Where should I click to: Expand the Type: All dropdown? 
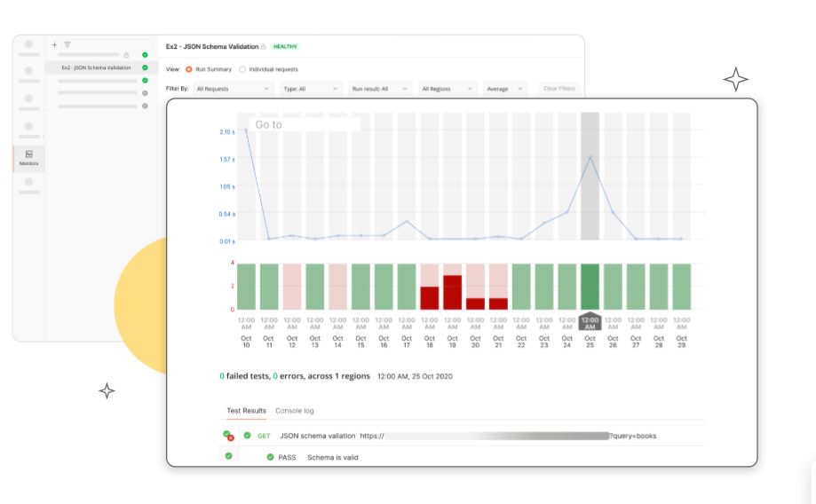[311, 89]
